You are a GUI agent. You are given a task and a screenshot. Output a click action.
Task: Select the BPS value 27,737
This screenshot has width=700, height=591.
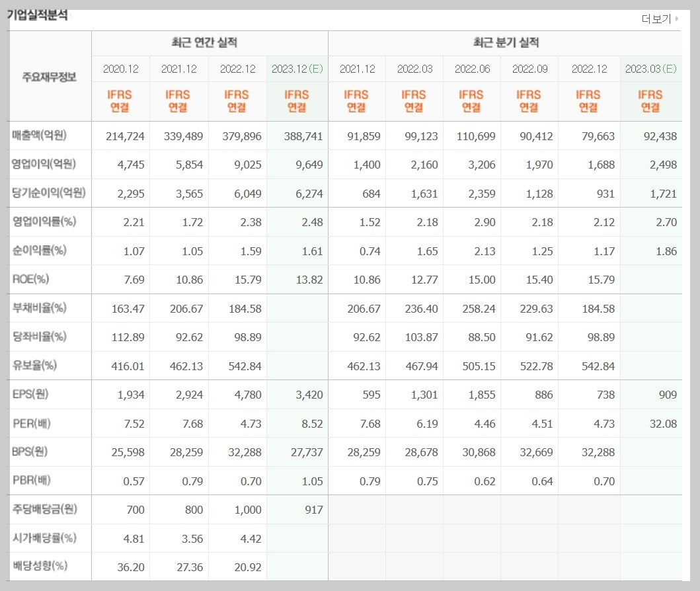click(307, 453)
